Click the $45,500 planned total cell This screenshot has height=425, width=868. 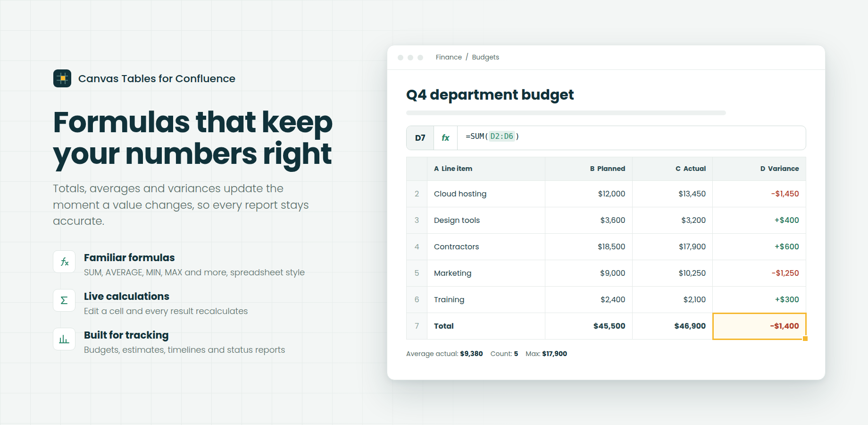tap(589, 326)
